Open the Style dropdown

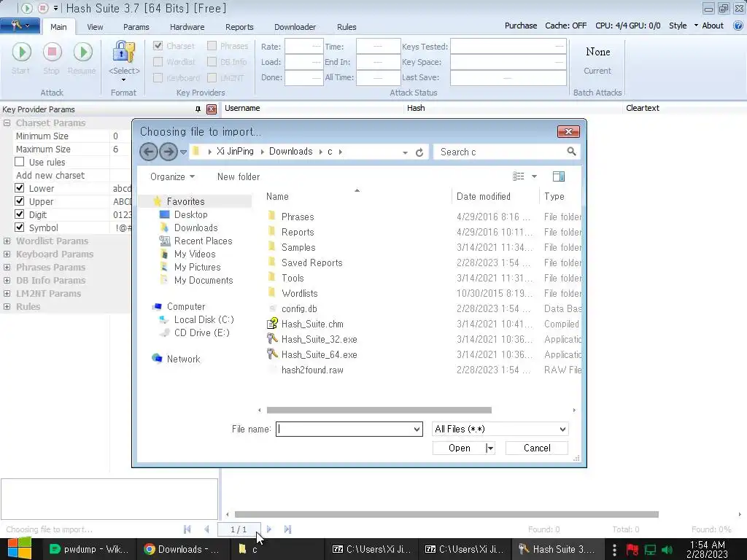(683, 26)
